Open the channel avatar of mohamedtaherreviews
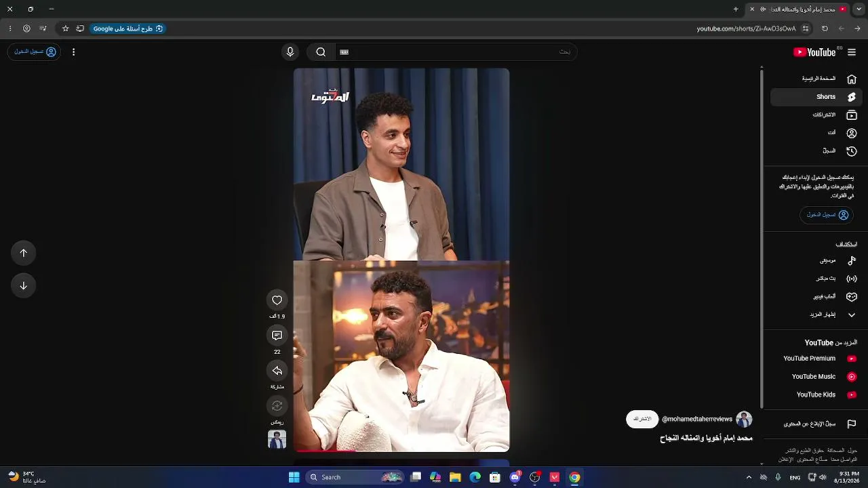Viewport: 868px width, 488px height. coord(744,419)
